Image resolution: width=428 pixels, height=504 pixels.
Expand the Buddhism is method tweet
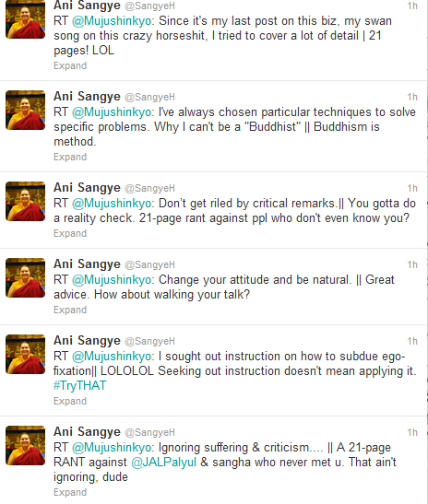(70, 158)
